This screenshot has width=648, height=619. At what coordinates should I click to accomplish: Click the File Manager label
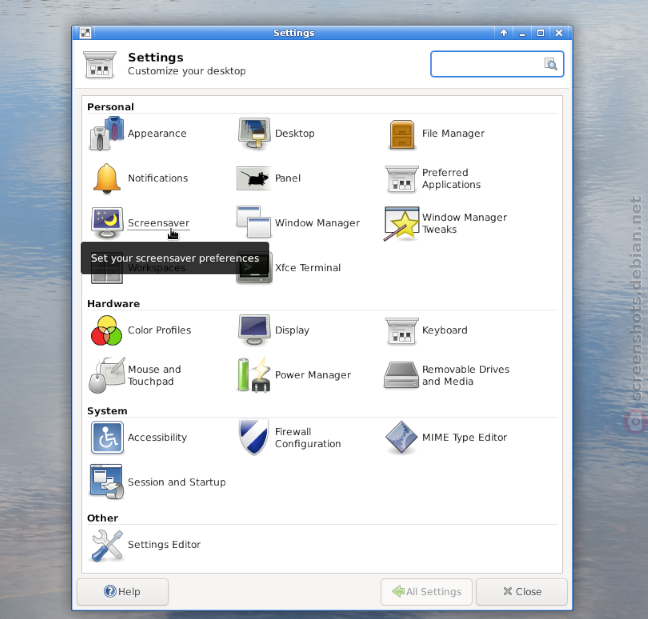[x=453, y=133]
